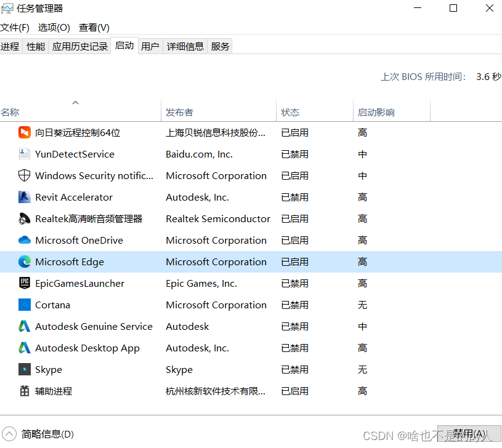Select the Autodesk Desktop App entry name
The width and height of the screenshot is (502, 448).
(87, 348)
